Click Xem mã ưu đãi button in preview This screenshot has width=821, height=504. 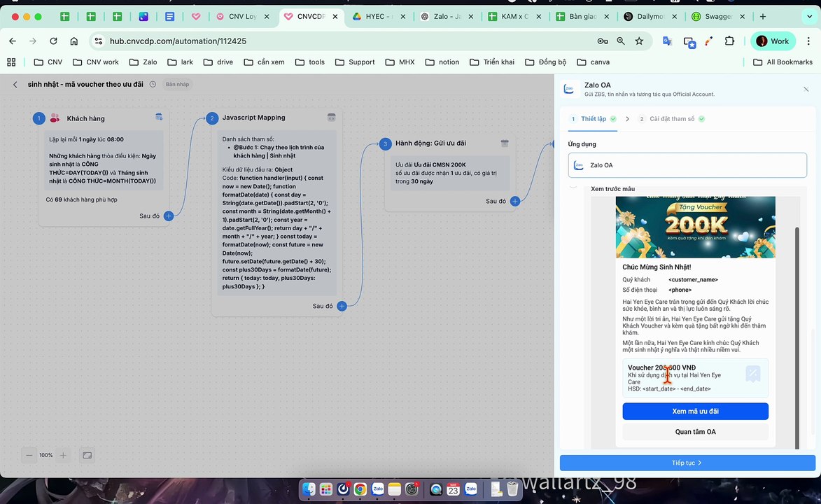point(695,412)
